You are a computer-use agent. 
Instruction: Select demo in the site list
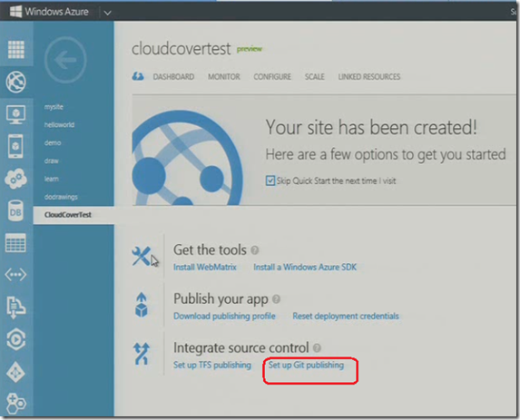tap(53, 143)
